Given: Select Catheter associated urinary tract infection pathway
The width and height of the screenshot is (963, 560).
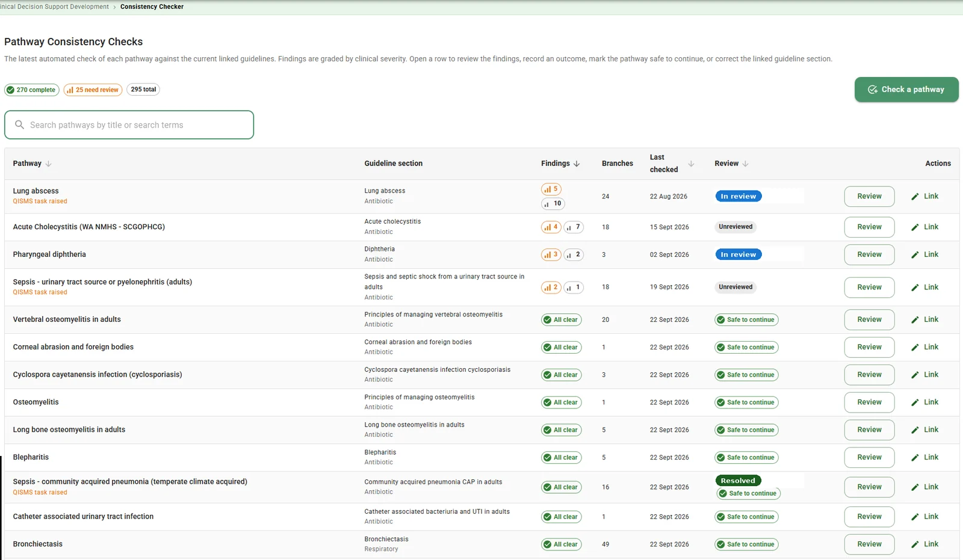Looking at the screenshot, I should tap(83, 517).
